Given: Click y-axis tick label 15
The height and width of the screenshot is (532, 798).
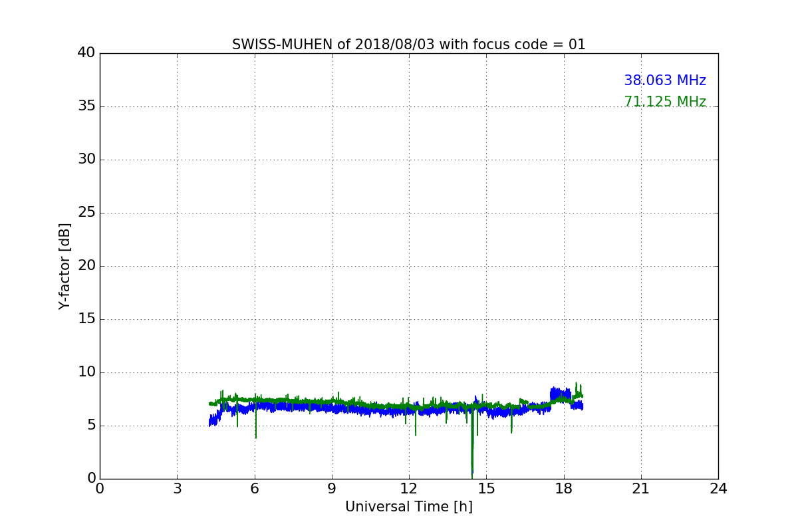Looking at the screenshot, I should [86, 319].
